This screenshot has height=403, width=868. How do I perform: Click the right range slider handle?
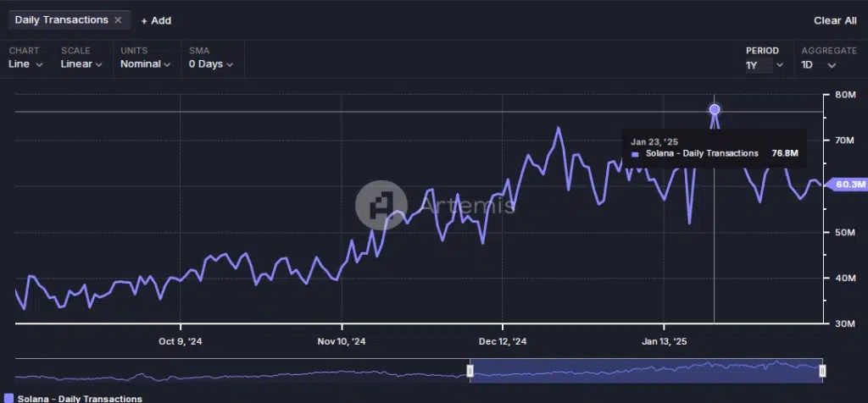coord(822,370)
